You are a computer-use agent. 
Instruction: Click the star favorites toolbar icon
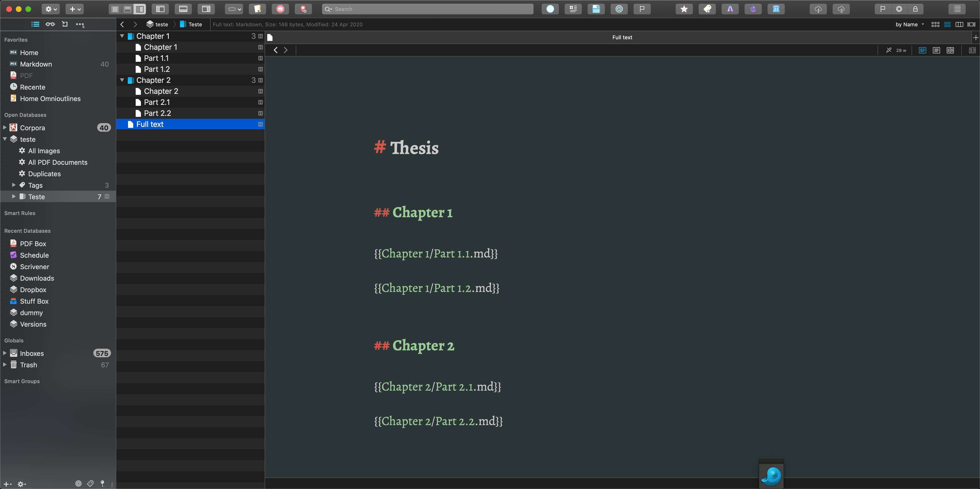pos(684,9)
